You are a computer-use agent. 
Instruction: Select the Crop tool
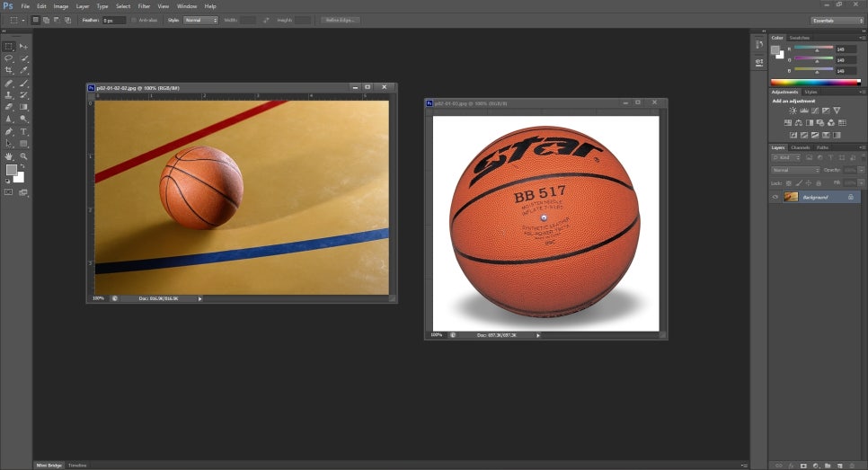click(x=9, y=71)
